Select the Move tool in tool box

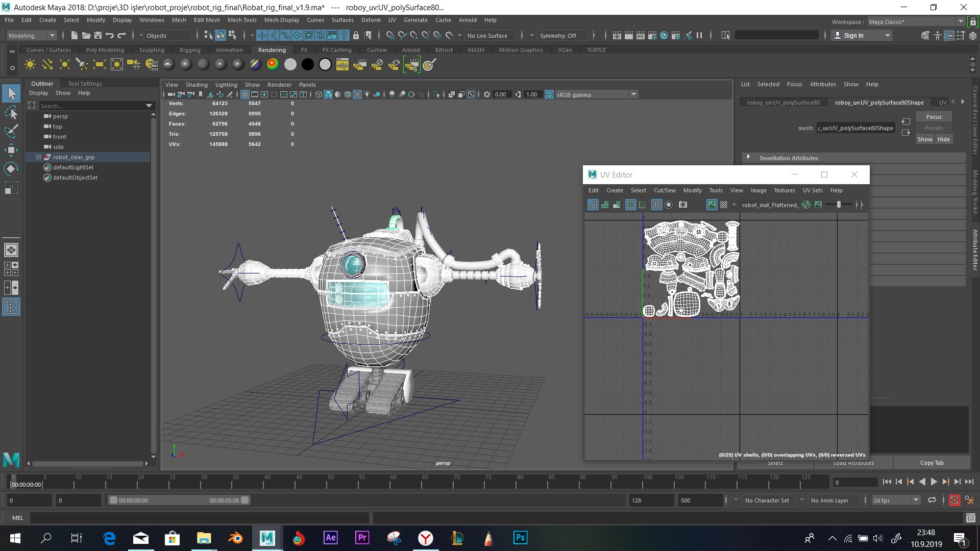[11, 150]
